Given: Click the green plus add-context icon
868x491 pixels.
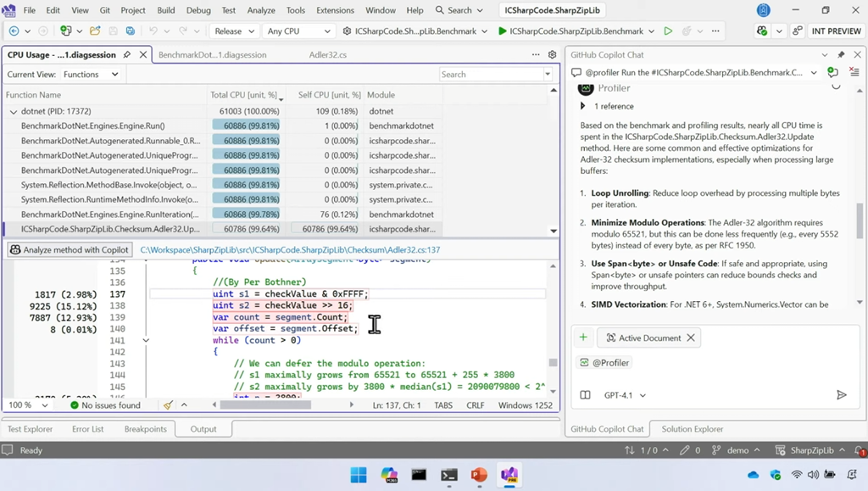Looking at the screenshot, I should pos(583,338).
